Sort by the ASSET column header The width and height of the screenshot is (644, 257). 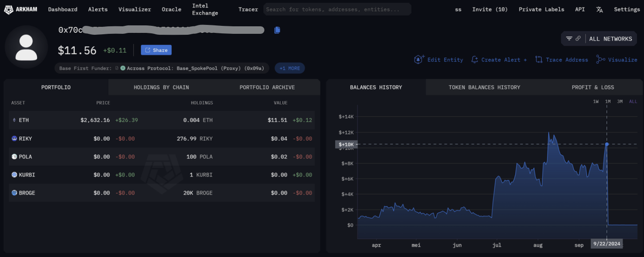coord(18,103)
